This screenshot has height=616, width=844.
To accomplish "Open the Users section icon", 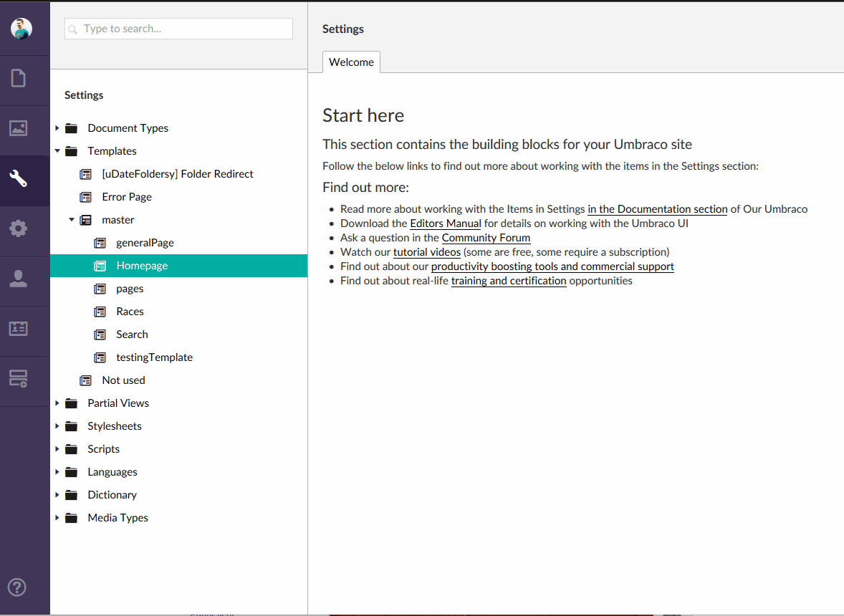I will (x=19, y=278).
